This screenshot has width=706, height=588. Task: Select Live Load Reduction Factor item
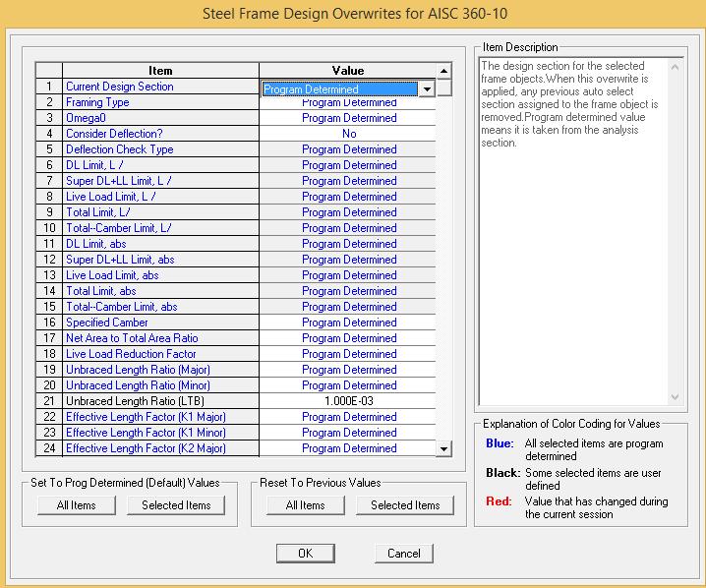point(160,354)
